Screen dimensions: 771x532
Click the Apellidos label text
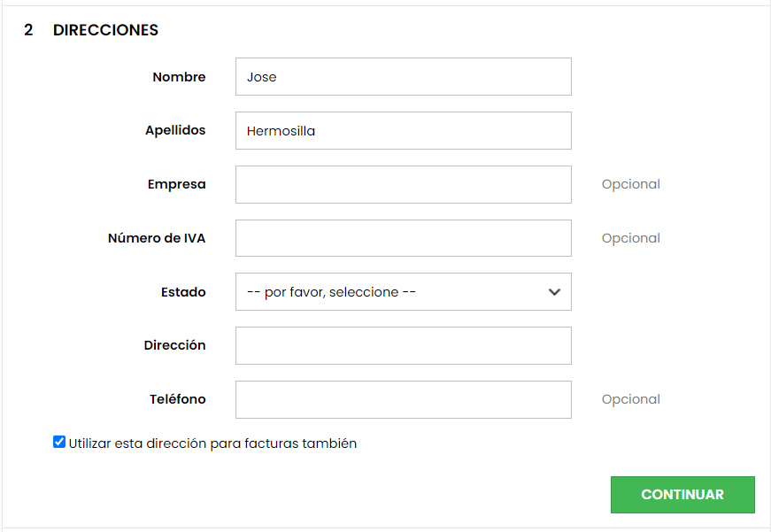point(175,130)
